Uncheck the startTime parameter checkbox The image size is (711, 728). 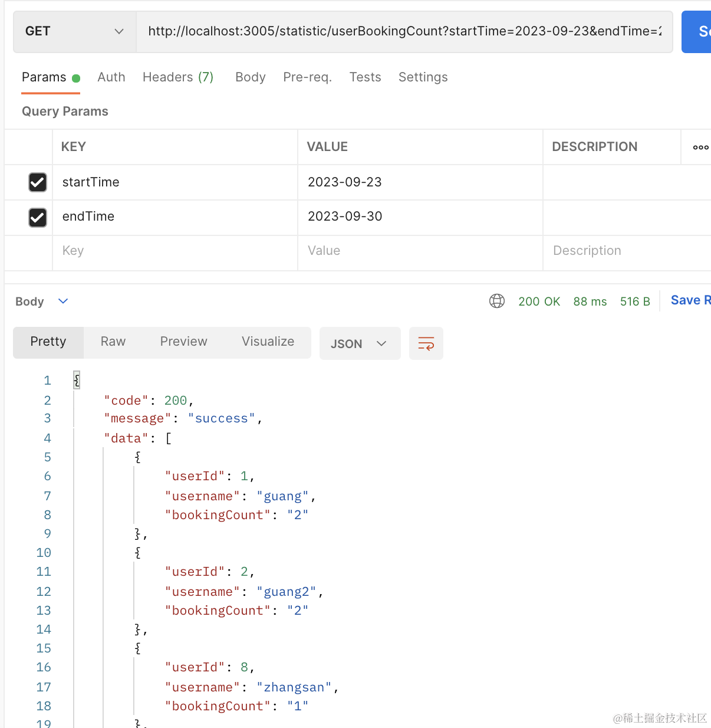click(38, 182)
